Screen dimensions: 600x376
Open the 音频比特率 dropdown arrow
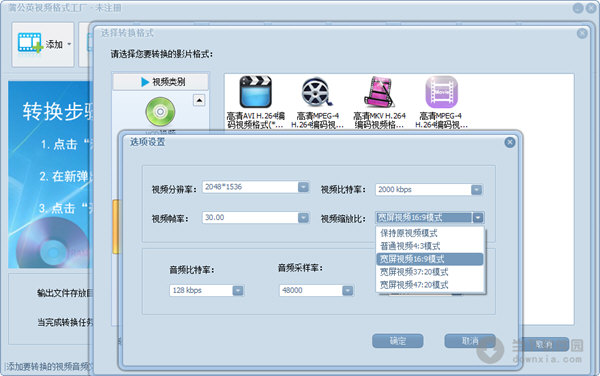pos(238,291)
